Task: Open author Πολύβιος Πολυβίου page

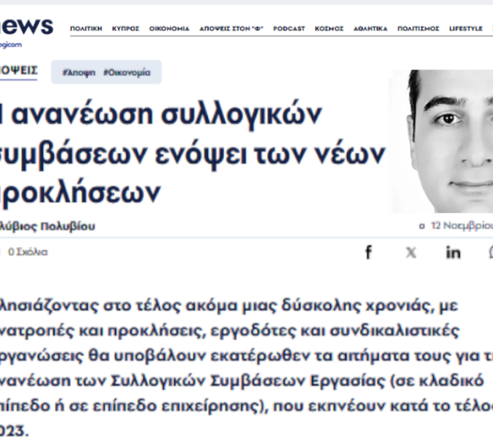Action: (48, 226)
